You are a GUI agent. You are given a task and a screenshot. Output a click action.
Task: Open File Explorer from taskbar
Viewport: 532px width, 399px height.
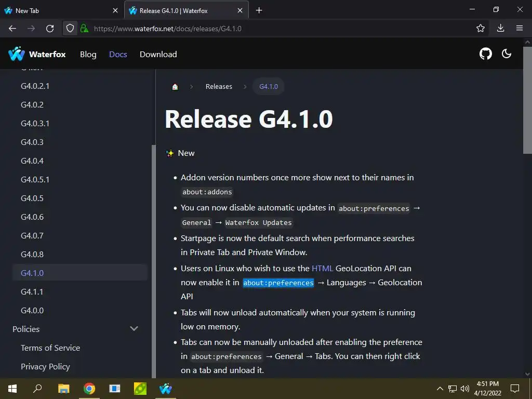pyautogui.click(x=63, y=389)
